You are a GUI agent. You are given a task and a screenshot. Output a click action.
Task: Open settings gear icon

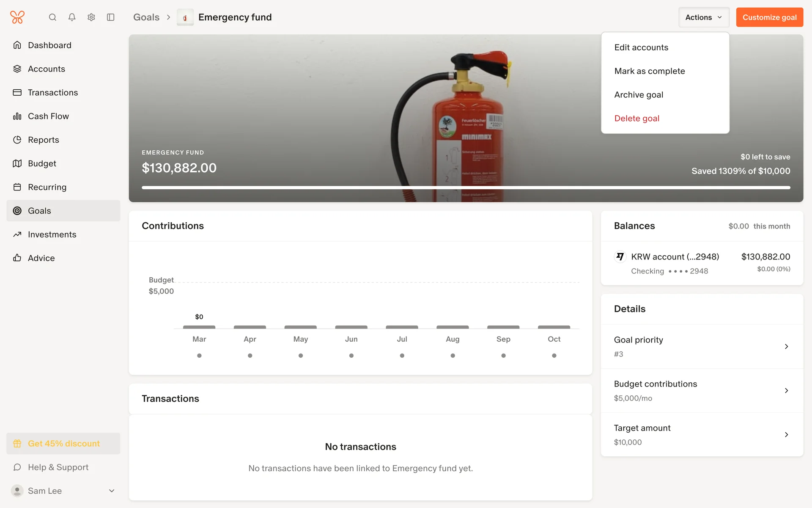coord(91,17)
